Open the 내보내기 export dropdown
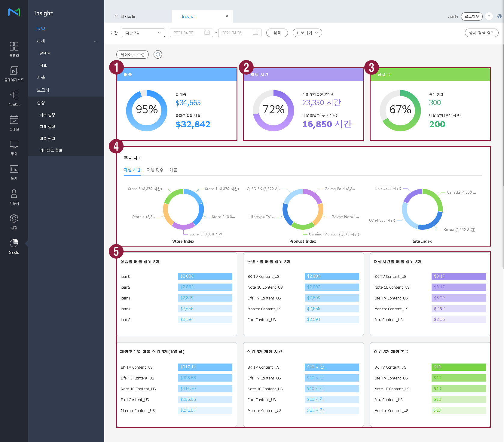Image resolution: width=504 pixels, height=442 pixels. pos(307,33)
